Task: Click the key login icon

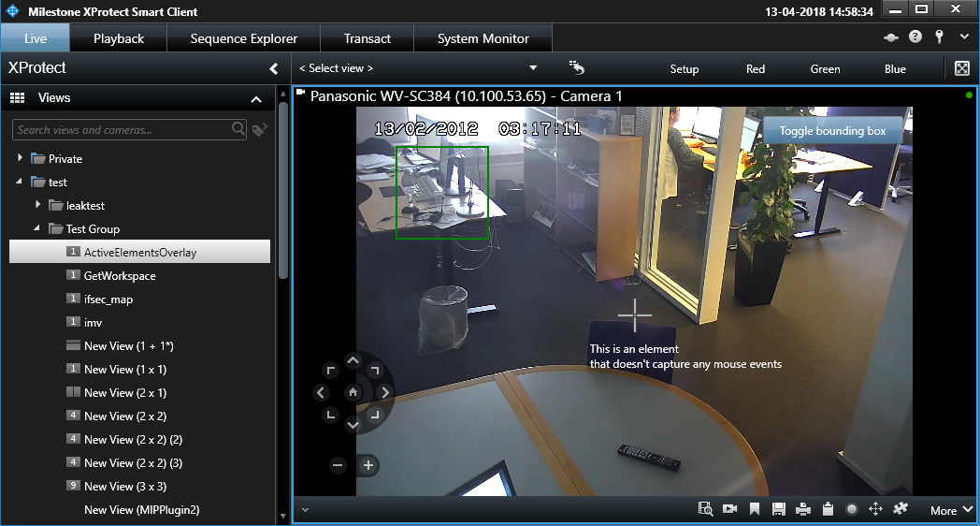Action: coord(939,37)
